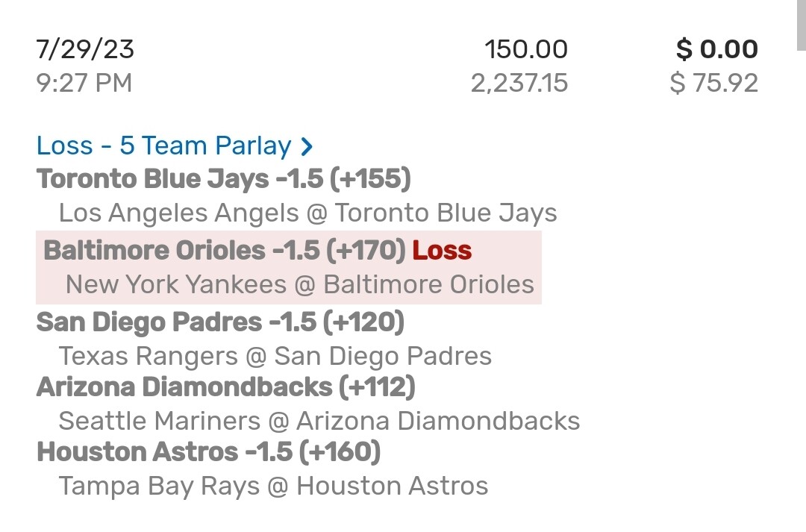Click the Los Angeles Angels @ Toronto matchup
This screenshot has width=806, height=532.
(307, 213)
